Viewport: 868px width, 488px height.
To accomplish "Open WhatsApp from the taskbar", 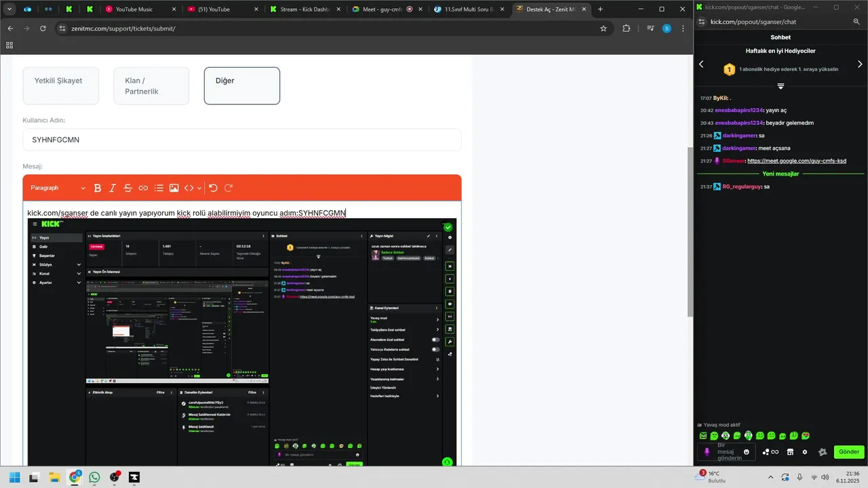I will coord(94,477).
